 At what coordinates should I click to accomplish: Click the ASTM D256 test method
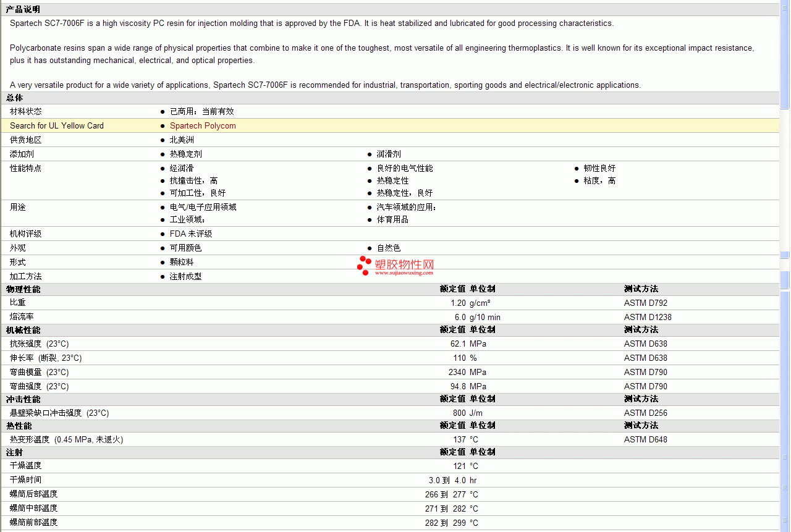[x=646, y=413]
